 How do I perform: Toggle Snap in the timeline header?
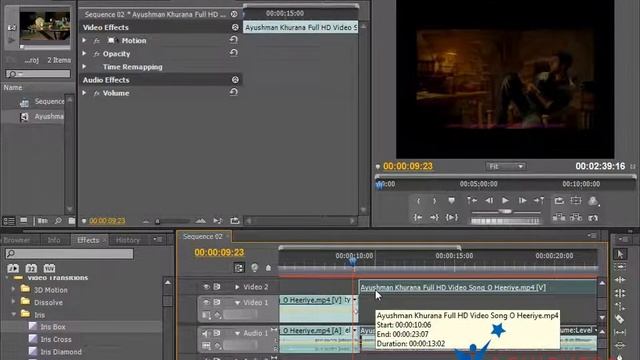click(239, 268)
